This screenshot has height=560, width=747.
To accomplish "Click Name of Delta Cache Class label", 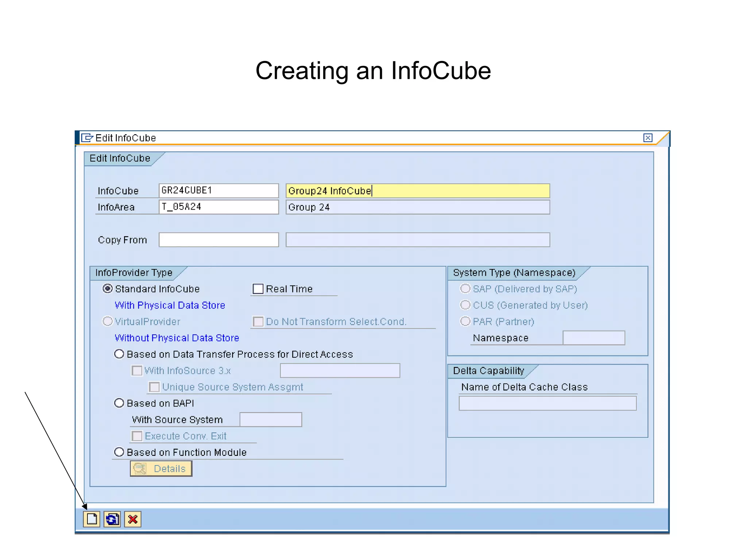I will click(525, 387).
